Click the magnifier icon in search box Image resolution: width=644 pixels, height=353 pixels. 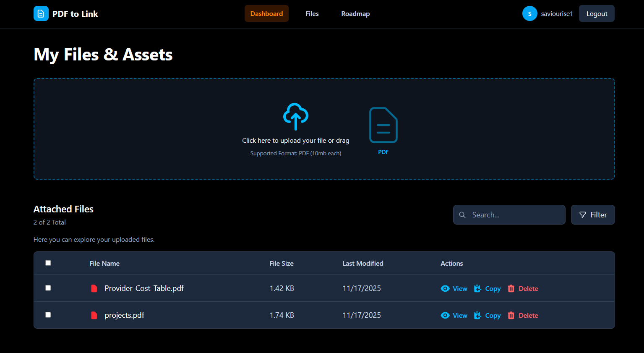pyautogui.click(x=462, y=215)
